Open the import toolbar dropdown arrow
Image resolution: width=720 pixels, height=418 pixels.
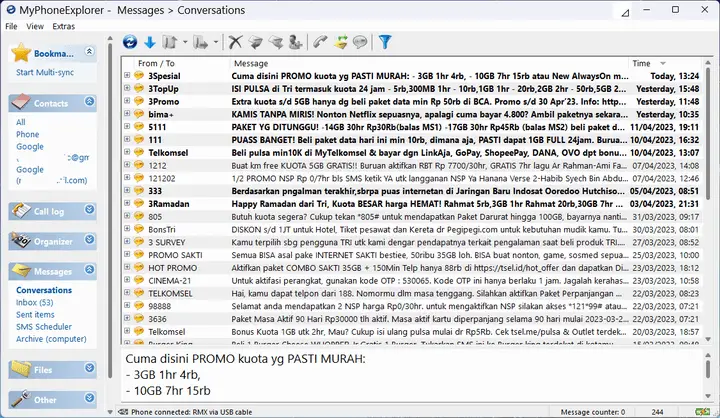click(x=185, y=42)
